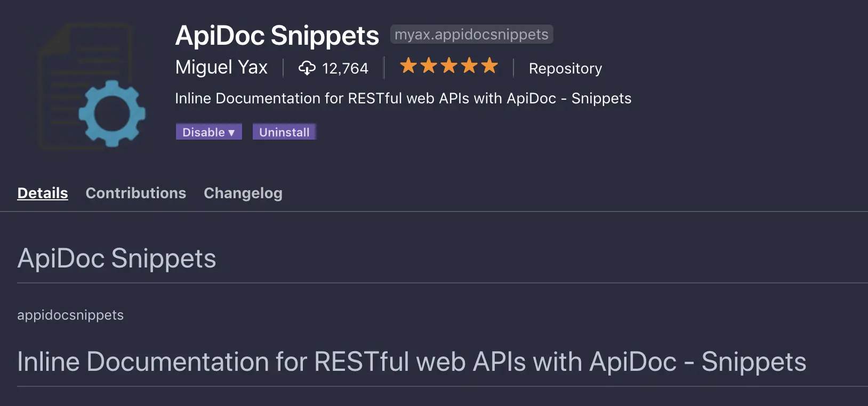The image size is (868, 406).
Task: Switch to the Details tab
Action: [x=43, y=193]
